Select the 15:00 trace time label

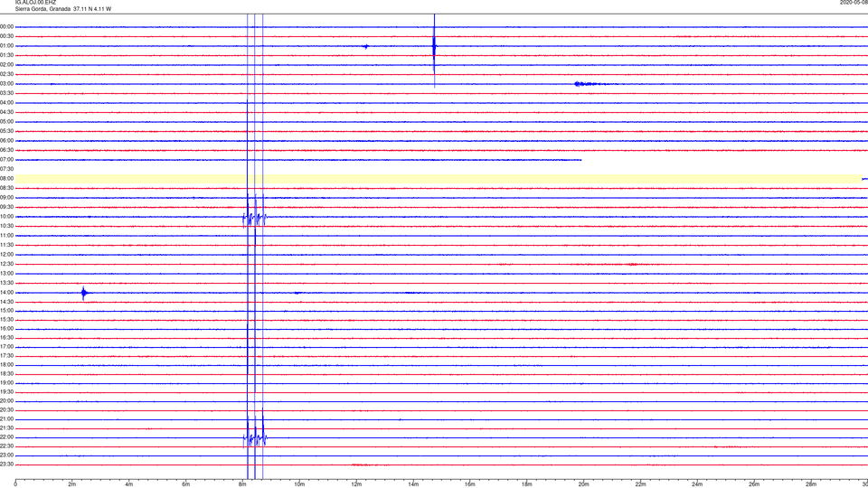point(6,311)
